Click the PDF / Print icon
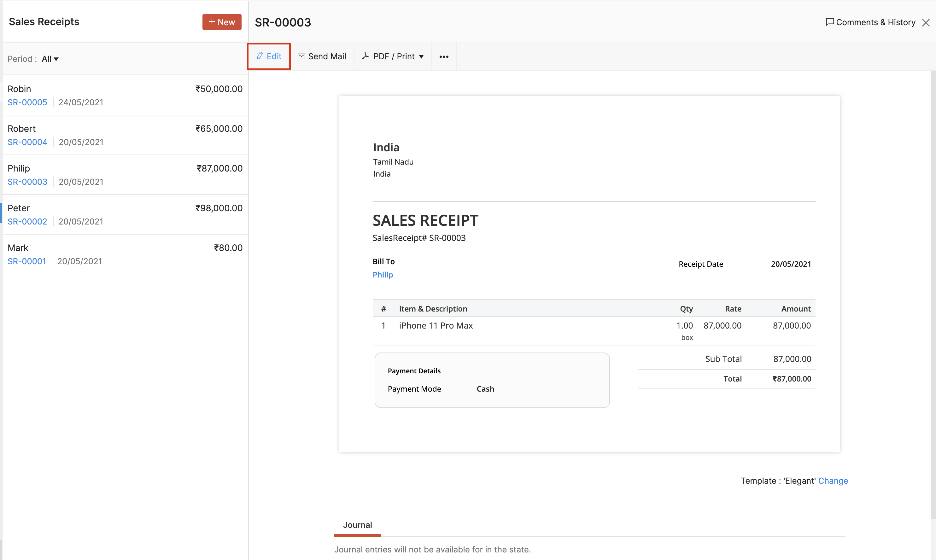This screenshot has width=936, height=560. [365, 56]
